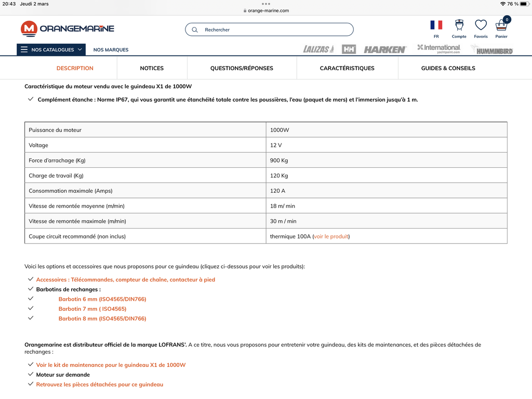Open the 'voir le produit' link
Screen dimensions: 532x399
[x=331, y=236]
